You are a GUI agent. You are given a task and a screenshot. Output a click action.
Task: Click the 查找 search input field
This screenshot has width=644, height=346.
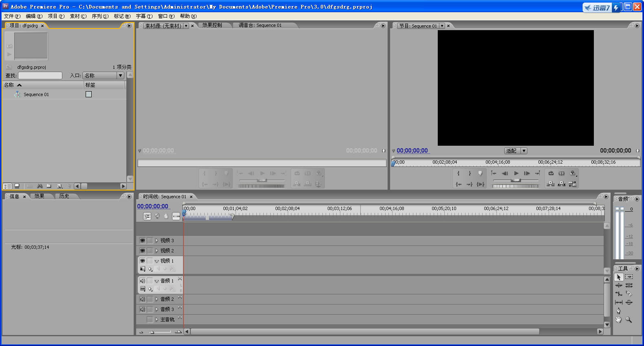click(40, 76)
